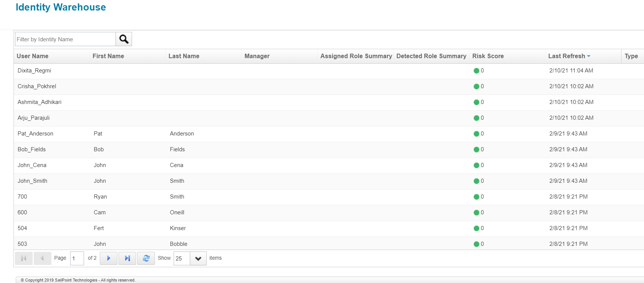Open the items-per-page dropdown arrow
644x283 pixels.
(x=198, y=258)
